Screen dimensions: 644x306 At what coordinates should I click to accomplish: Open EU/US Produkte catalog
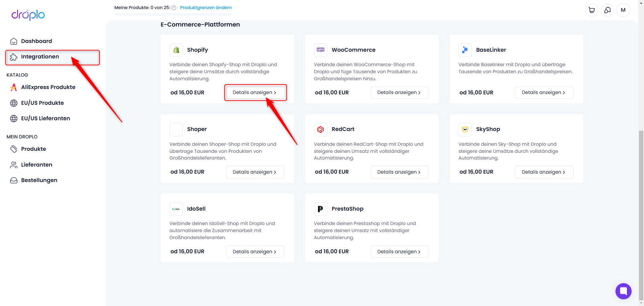pos(42,103)
